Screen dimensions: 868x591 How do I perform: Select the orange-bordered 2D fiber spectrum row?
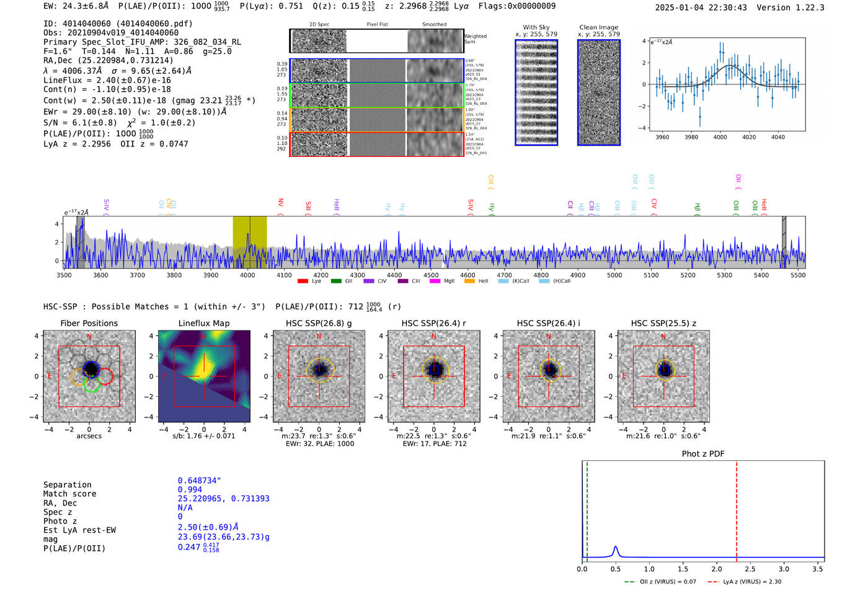[377, 120]
